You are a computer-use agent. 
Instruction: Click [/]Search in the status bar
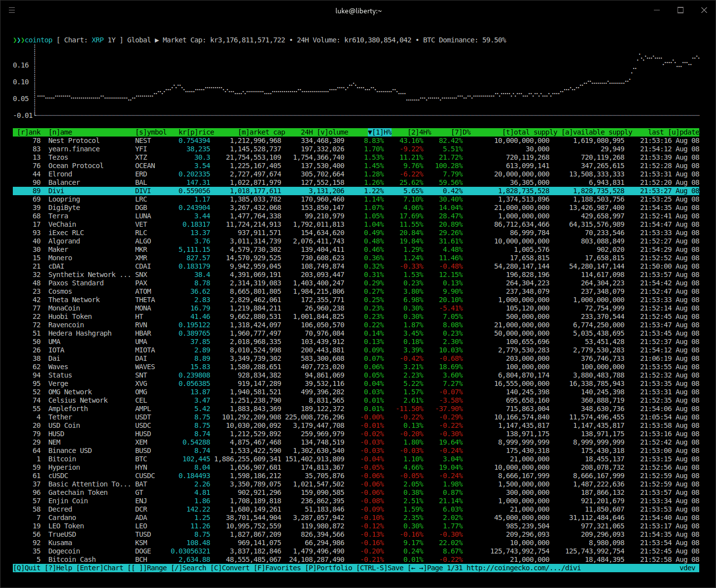click(188, 568)
